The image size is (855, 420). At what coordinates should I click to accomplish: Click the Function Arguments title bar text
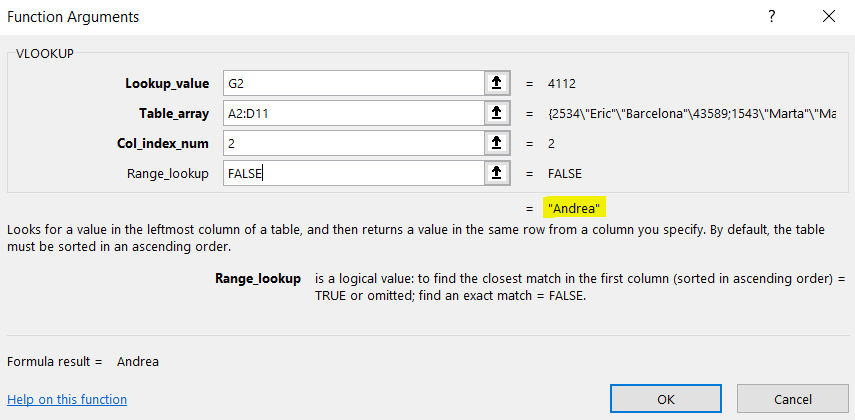73,17
